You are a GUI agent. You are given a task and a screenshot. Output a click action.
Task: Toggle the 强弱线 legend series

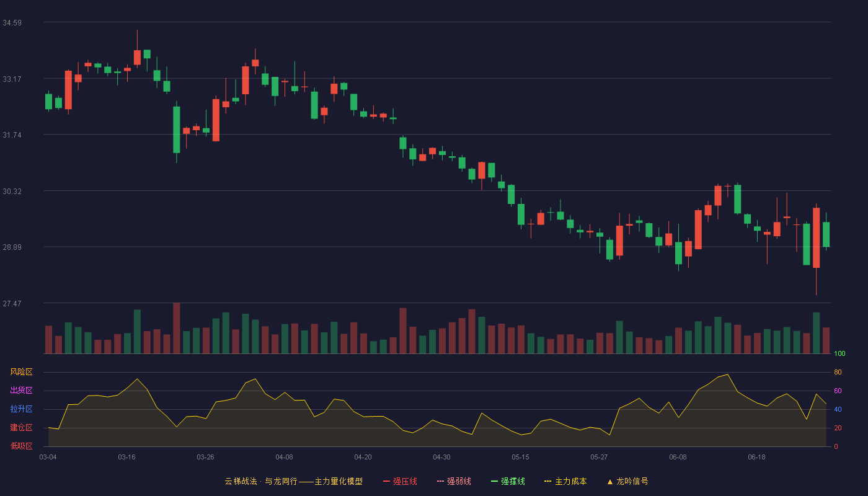(454, 481)
